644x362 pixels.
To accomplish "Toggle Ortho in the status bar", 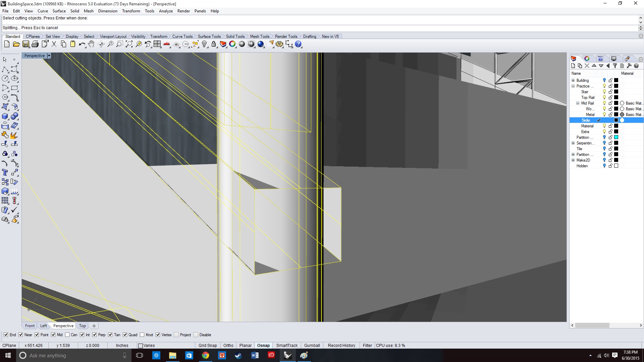I will (228, 346).
